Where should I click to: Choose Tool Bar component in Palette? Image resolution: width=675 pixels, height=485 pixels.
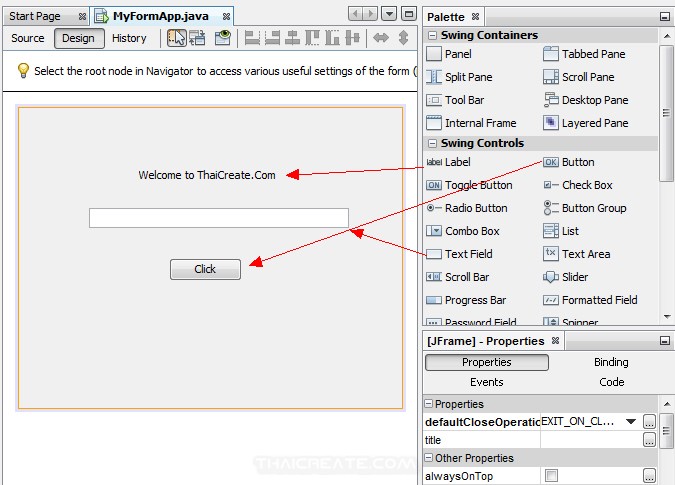click(x=455, y=100)
